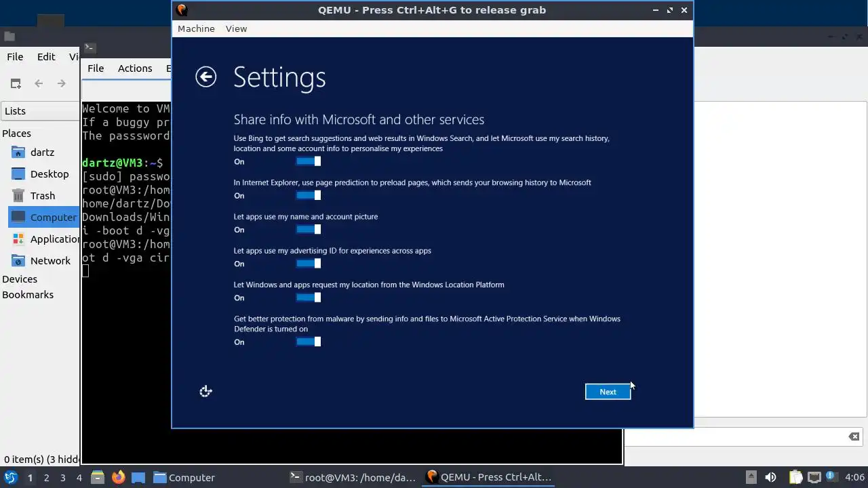Switch to the root@VM3 terminal taskbar button

point(353,477)
